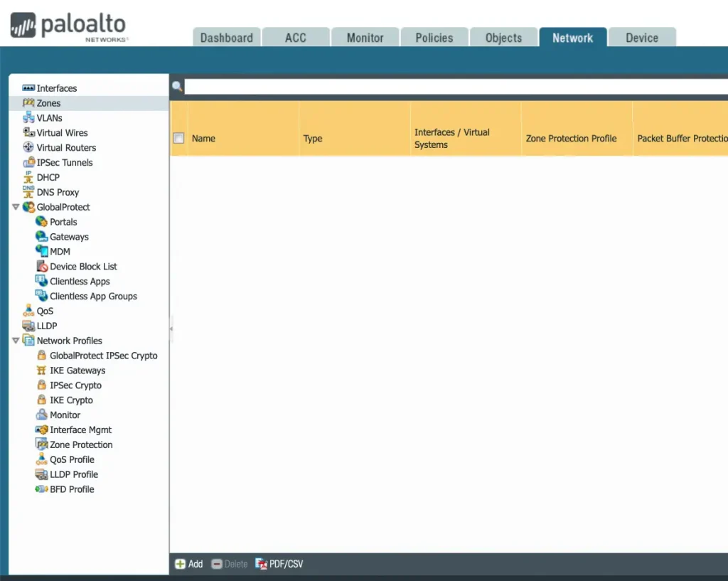Sort by Type column header
728x581 pixels.
[x=313, y=139]
